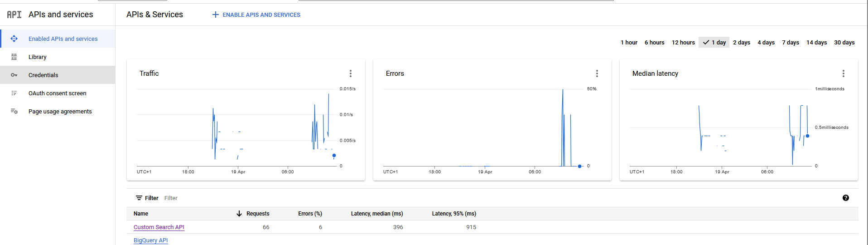Sort table by Errors (%) column
This screenshot has width=868, height=245.
[310, 213]
